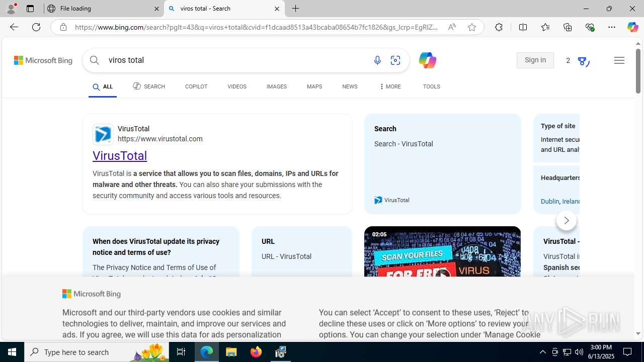Click the taskbar clock showing 3:00 PM
This screenshot has height=362, width=644.
[x=601, y=352]
